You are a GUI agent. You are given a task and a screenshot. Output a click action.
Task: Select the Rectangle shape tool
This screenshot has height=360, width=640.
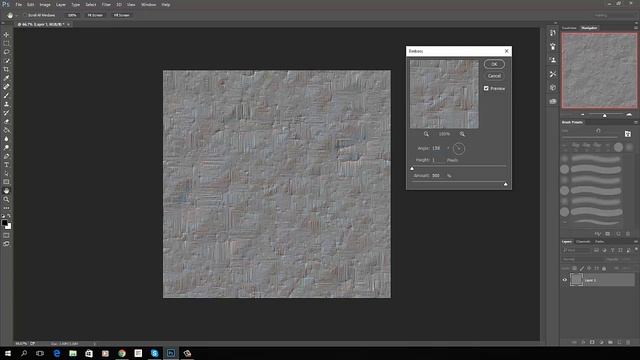(x=6, y=182)
